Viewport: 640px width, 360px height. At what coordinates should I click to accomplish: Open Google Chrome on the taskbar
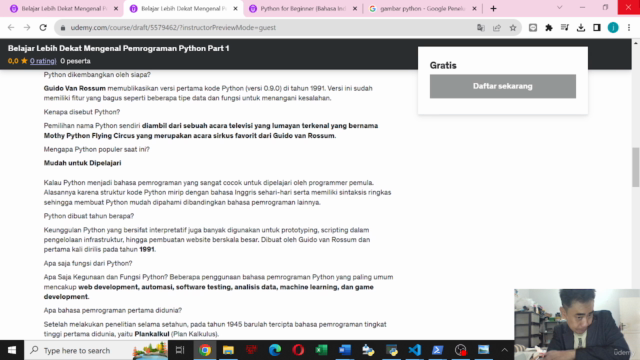pyautogui.click(x=205, y=350)
